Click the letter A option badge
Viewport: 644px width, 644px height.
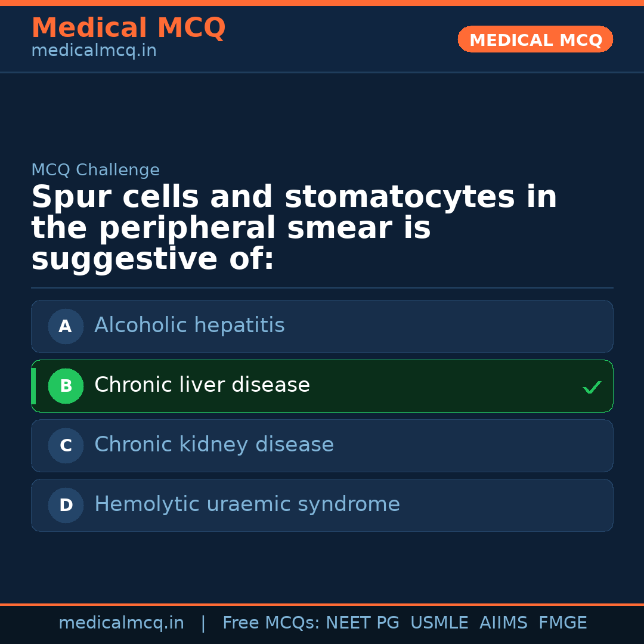point(66,326)
